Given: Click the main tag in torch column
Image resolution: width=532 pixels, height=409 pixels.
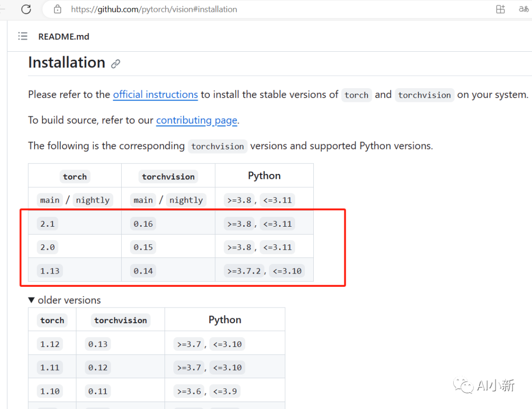Looking at the screenshot, I should 50,200.
